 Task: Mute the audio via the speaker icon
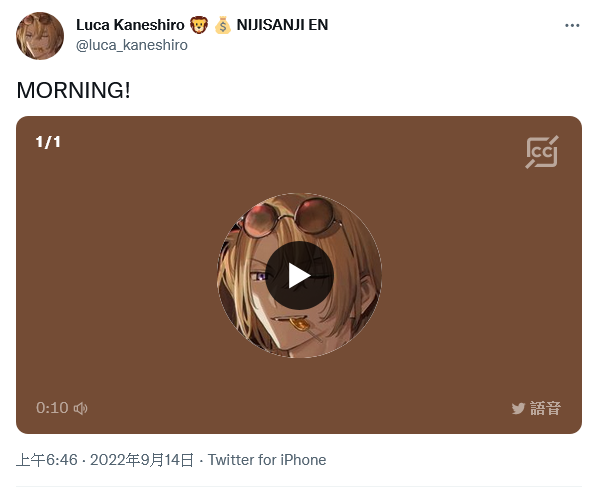pos(80,408)
